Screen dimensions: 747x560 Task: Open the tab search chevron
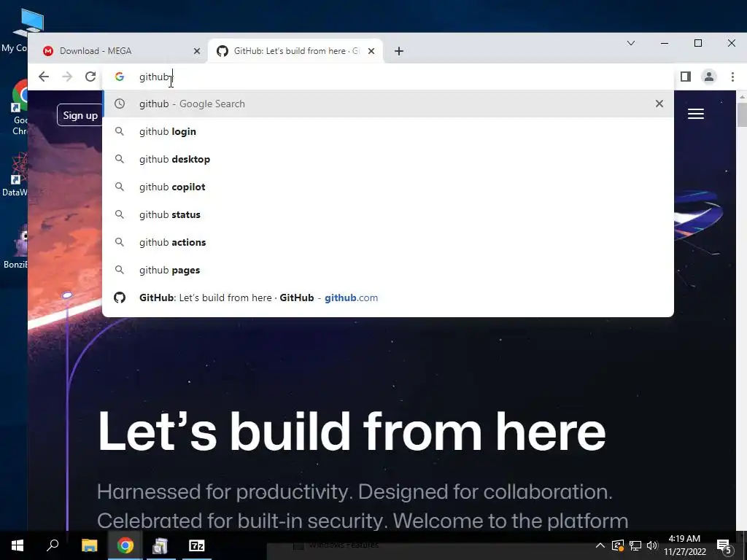click(x=631, y=43)
